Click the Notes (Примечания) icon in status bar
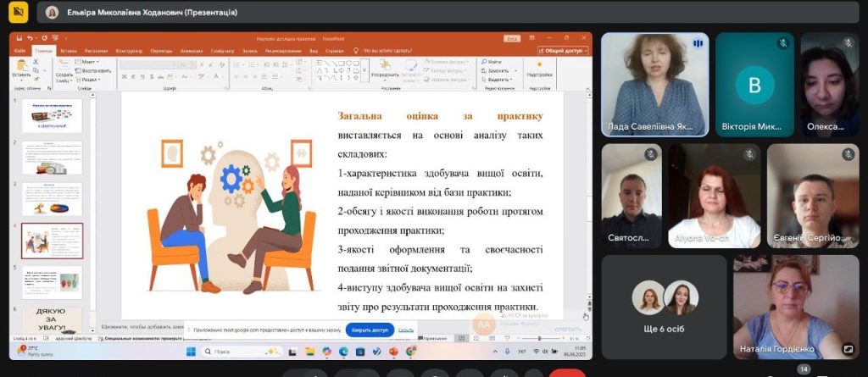 [431, 338]
